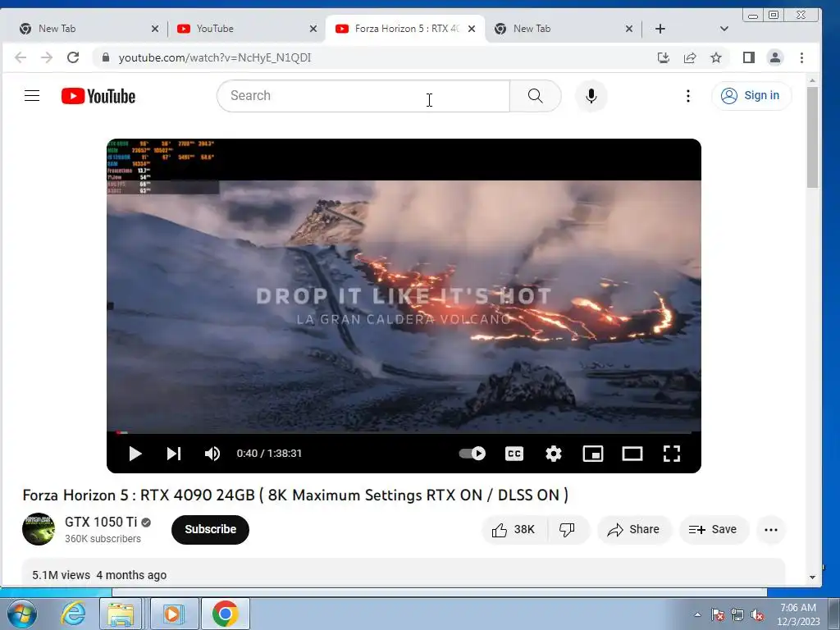Open the browser side panel
The width and height of the screenshot is (840, 630).
pos(748,58)
